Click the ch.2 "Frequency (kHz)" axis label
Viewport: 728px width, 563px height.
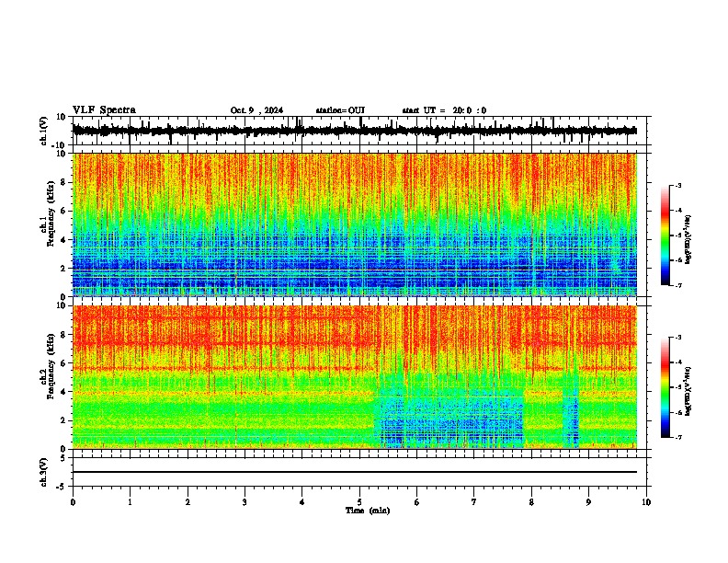(51, 366)
